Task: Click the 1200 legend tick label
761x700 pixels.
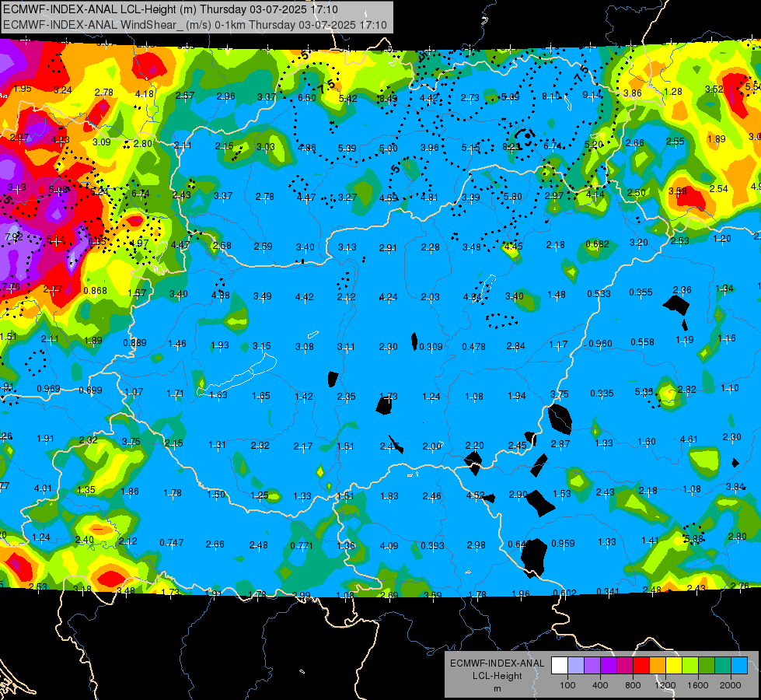Action: point(665,685)
